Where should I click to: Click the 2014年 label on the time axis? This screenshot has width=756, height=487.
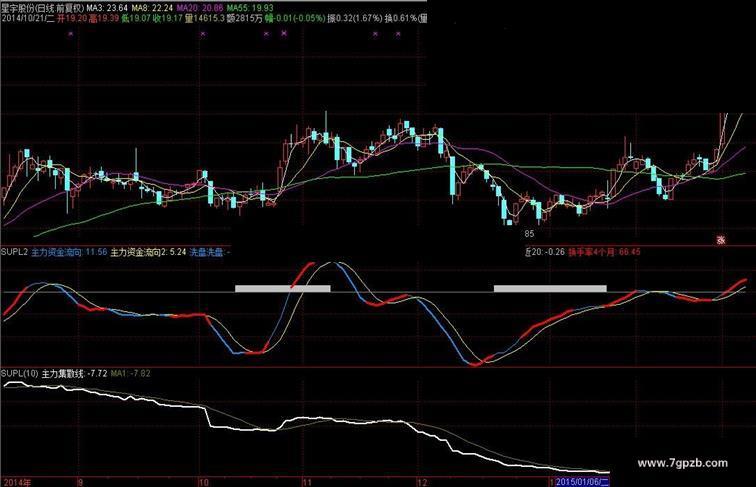[x=16, y=482]
